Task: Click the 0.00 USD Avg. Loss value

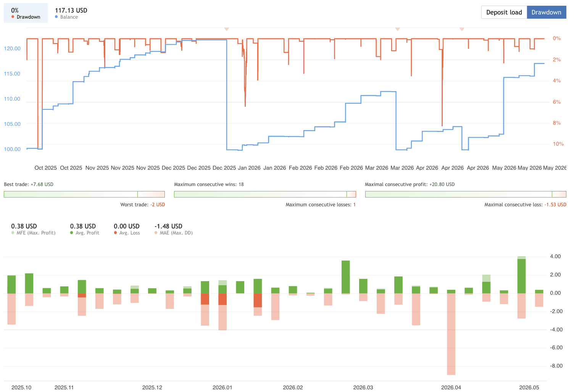Action: [127, 226]
